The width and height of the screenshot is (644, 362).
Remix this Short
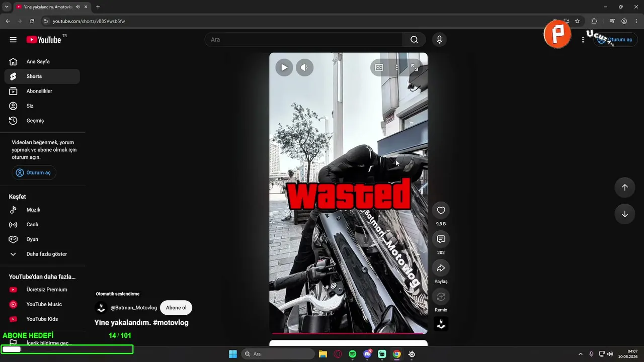point(441,297)
